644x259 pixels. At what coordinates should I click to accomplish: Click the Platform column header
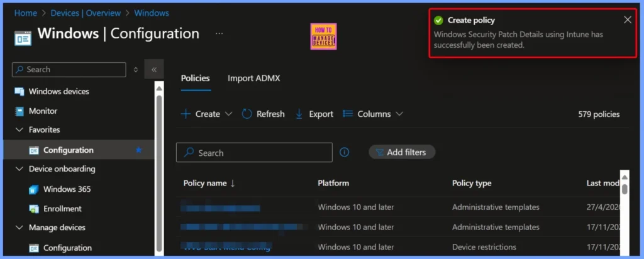click(333, 184)
